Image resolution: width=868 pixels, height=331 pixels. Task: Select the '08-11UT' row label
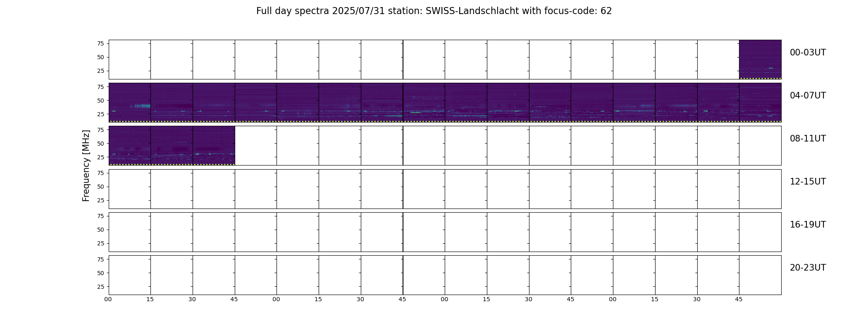click(x=808, y=139)
